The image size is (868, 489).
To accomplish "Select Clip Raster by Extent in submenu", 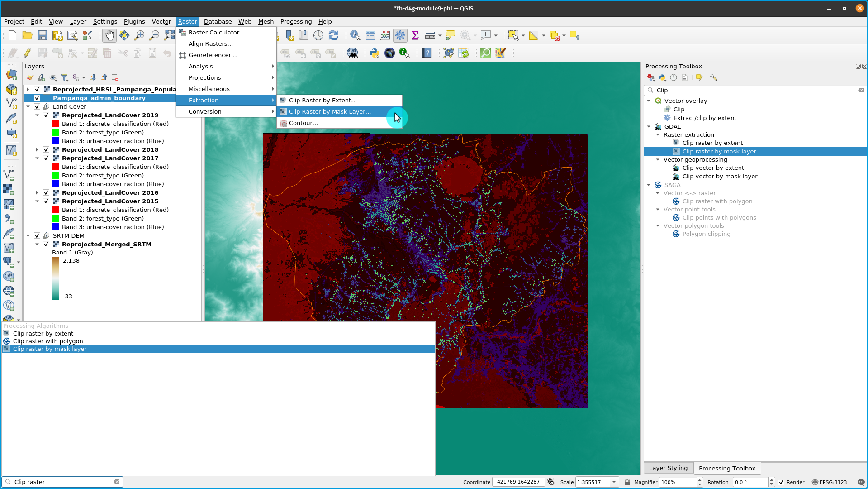I will (339, 100).
